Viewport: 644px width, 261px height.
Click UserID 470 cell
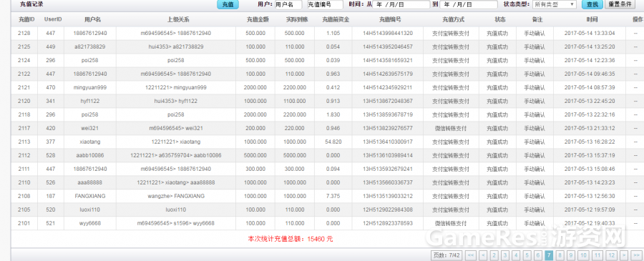click(x=51, y=87)
